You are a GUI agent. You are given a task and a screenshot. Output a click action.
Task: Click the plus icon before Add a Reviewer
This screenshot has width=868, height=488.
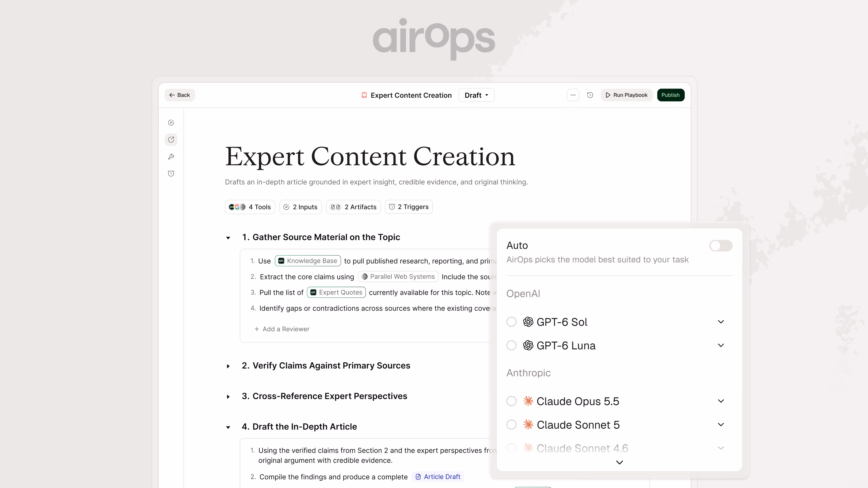coord(257,329)
